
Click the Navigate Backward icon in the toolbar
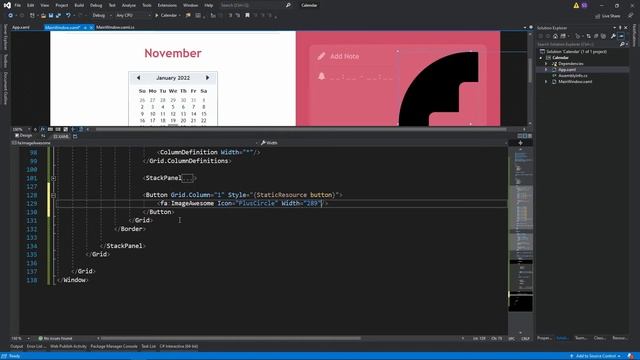pos(10,16)
